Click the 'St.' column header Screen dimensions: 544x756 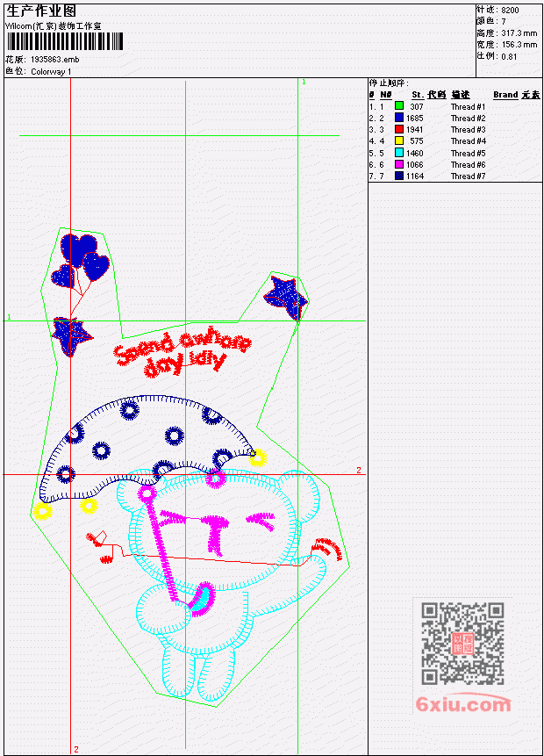point(418,95)
